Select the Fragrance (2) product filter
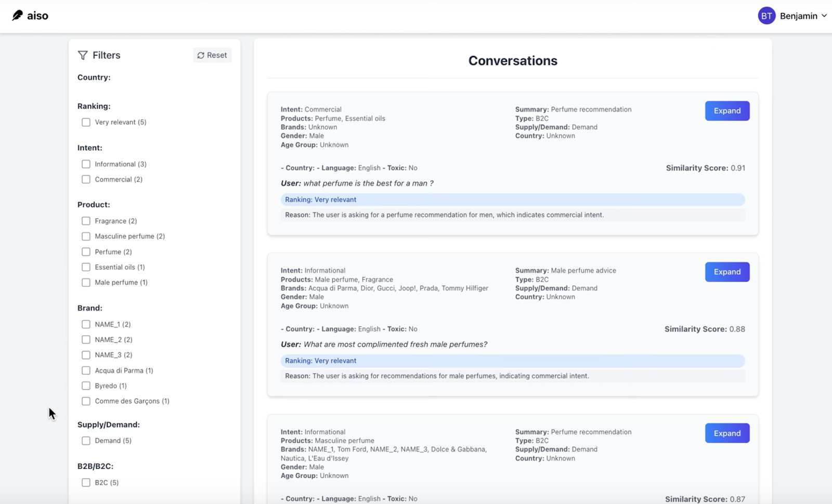The width and height of the screenshot is (832, 504). pyautogui.click(x=86, y=221)
